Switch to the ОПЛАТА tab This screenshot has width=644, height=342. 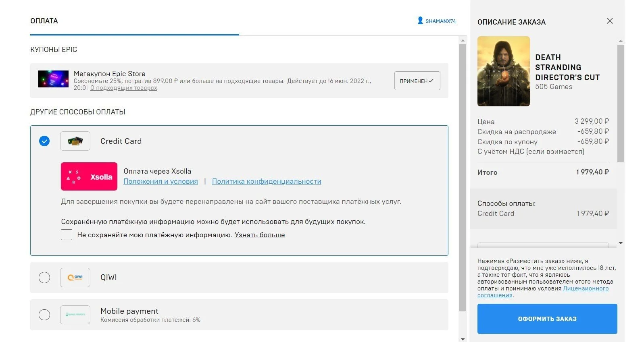pos(44,21)
